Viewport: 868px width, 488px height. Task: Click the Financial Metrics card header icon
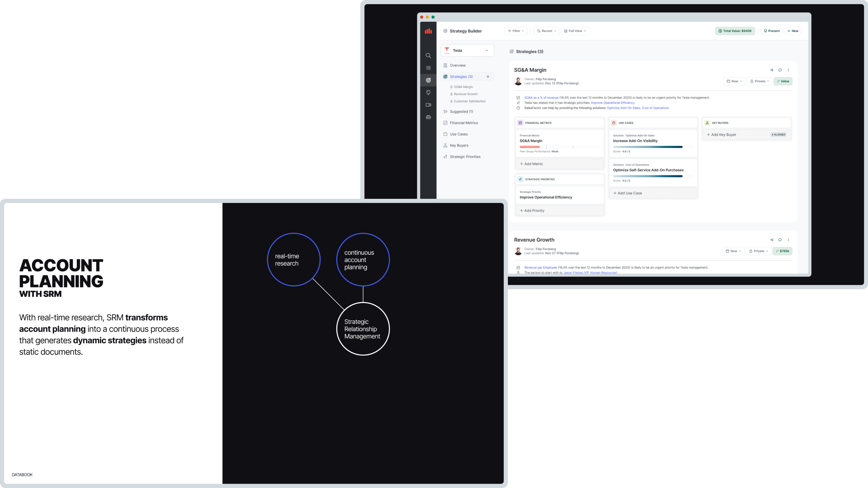point(520,123)
